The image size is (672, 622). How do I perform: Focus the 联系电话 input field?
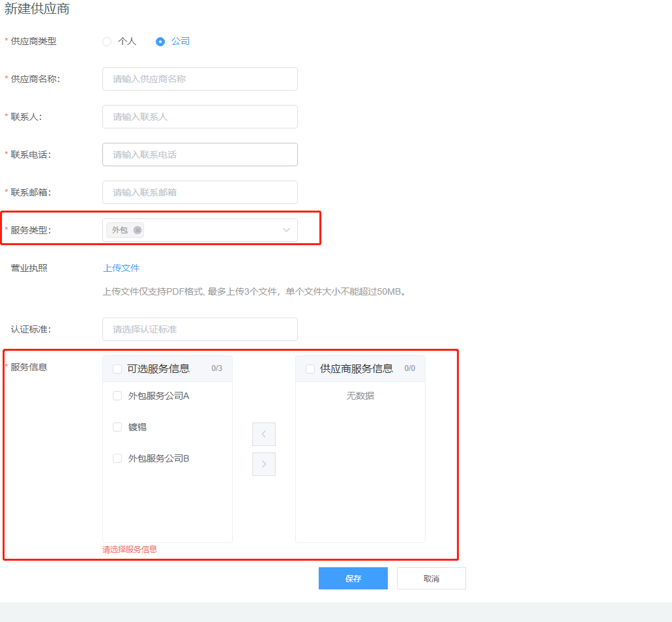click(199, 155)
